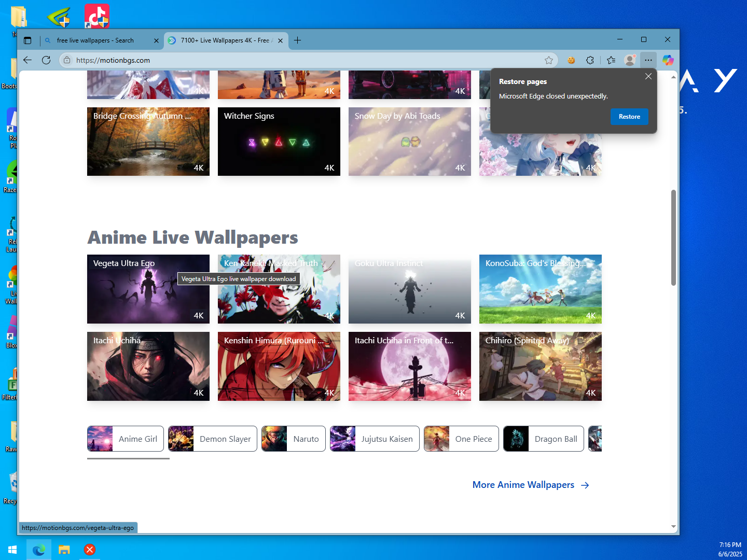The height and width of the screenshot is (560, 747).
Task: Add this page to favorites star
Action: 549,60
